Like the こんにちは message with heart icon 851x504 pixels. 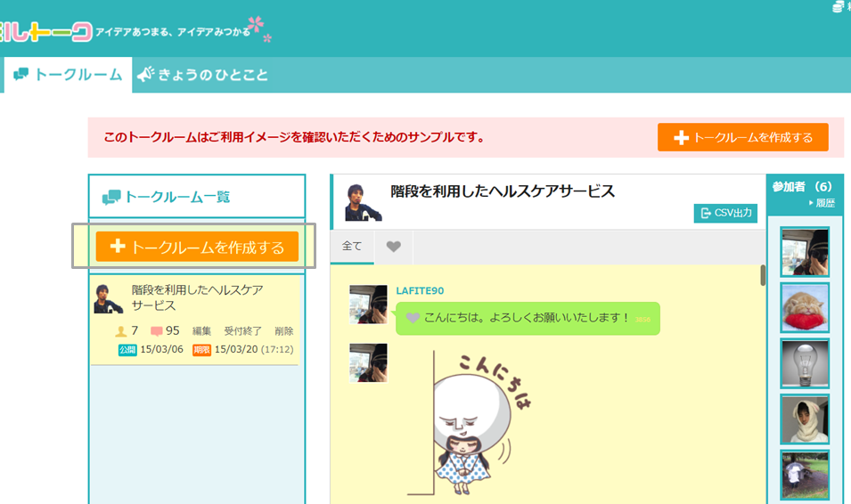[413, 318]
